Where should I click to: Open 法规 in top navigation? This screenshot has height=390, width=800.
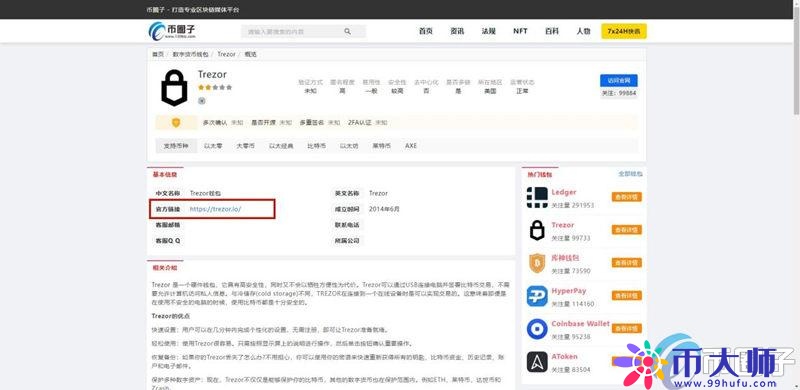click(488, 31)
